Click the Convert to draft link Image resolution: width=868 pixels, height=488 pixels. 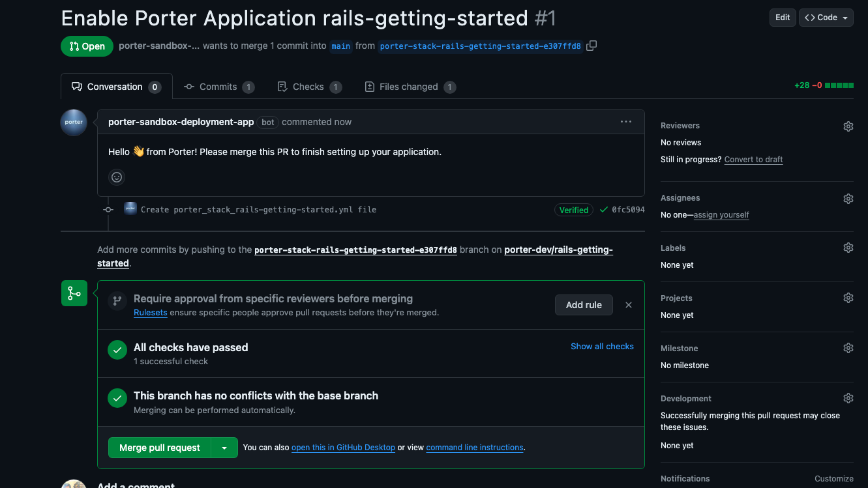coord(753,160)
